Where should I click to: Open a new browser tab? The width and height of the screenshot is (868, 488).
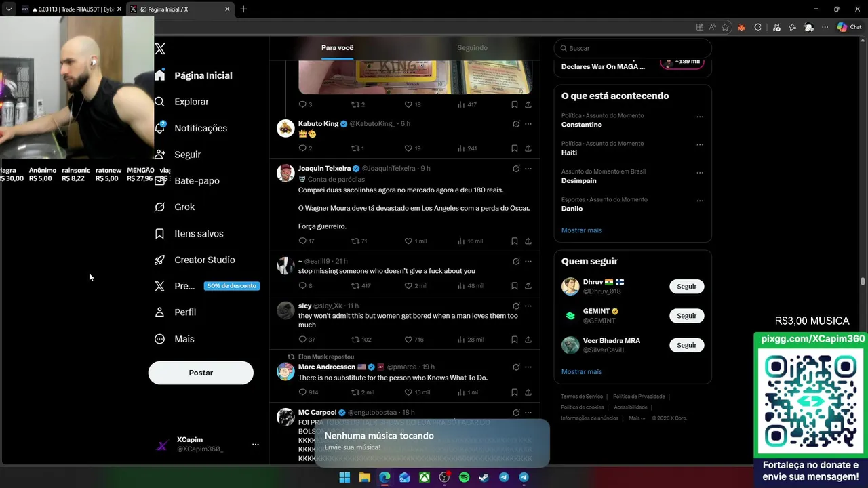[243, 9]
